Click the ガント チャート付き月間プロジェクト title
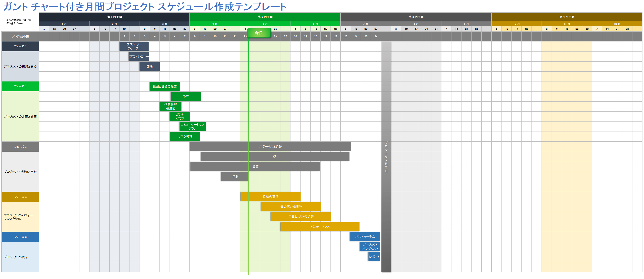This screenshot has width=644, height=279. (x=145, y=6)
